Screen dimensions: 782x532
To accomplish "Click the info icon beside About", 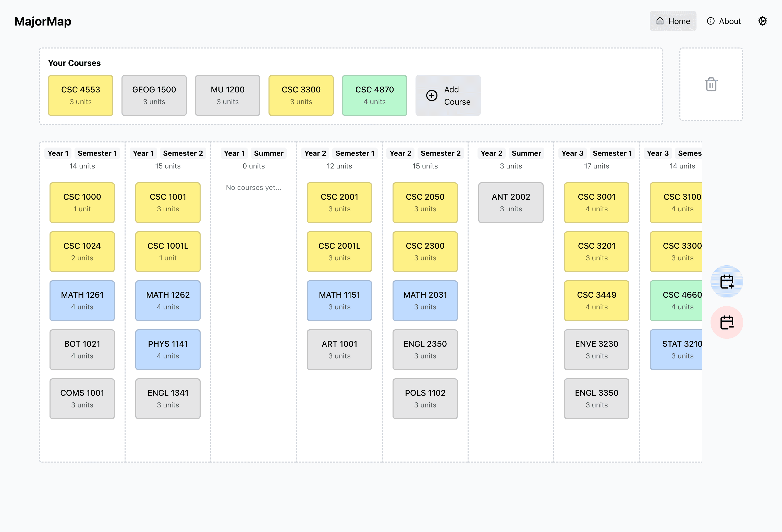I will [x=710, y=21].
